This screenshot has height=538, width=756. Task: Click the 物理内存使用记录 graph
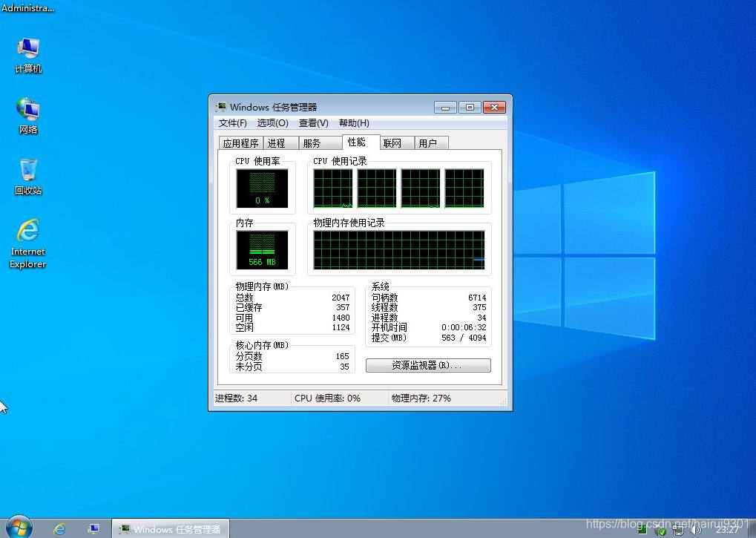pyautogui.click(x=398, y=250)
